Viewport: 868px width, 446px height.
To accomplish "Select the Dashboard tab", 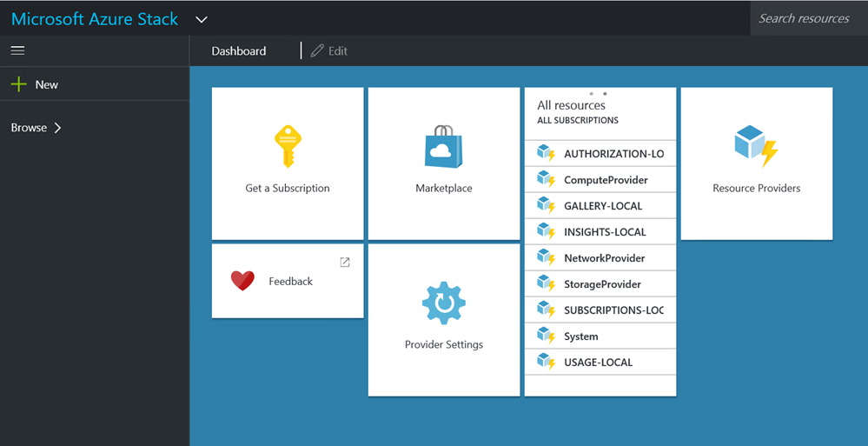I will (239, 51).
